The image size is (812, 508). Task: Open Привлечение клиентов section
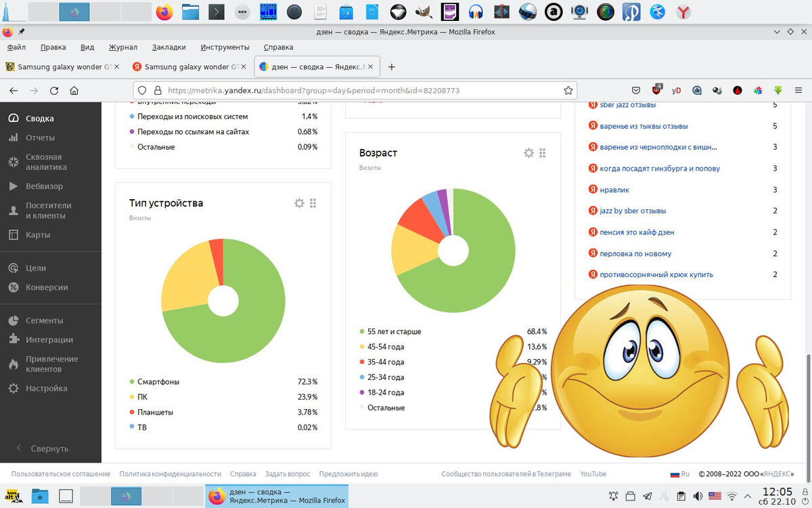click(x=52, y=364)
